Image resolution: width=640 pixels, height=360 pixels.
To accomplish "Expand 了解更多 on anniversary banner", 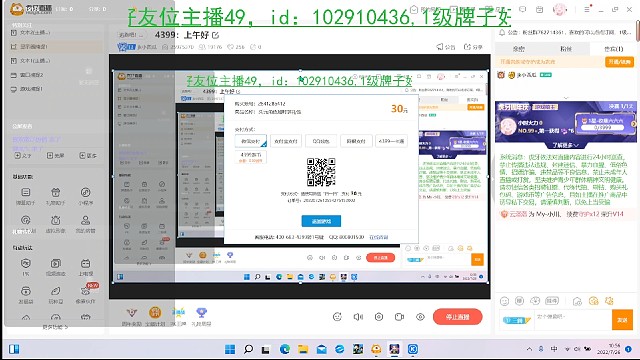I will [566, 145].
